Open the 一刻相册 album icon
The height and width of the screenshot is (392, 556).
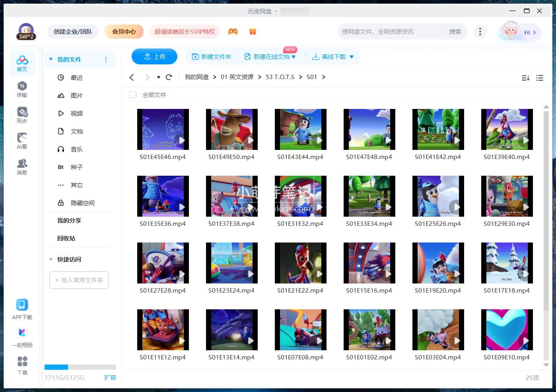point(22,336)
